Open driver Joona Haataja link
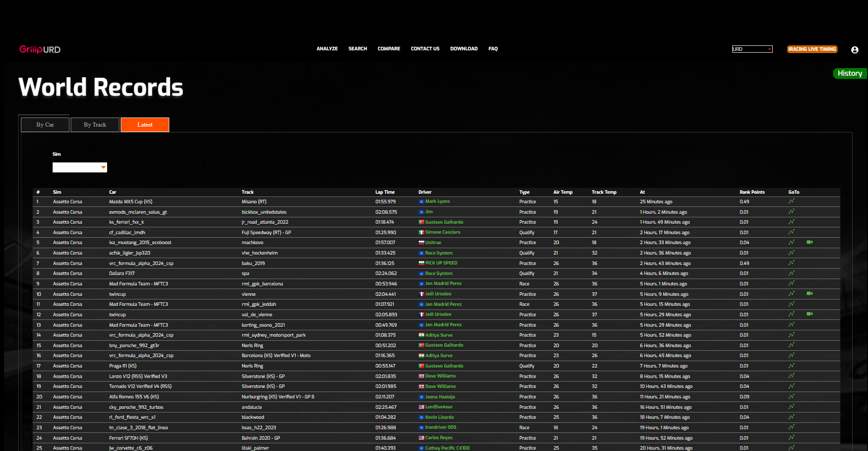The image size is (868, 451). pyautogui.click(x=440, y=397)
